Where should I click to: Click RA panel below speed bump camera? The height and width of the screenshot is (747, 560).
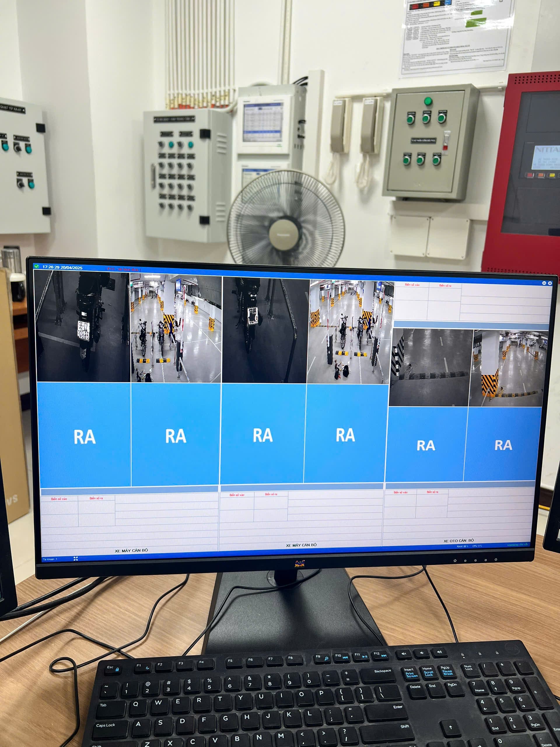coord(426,444)
